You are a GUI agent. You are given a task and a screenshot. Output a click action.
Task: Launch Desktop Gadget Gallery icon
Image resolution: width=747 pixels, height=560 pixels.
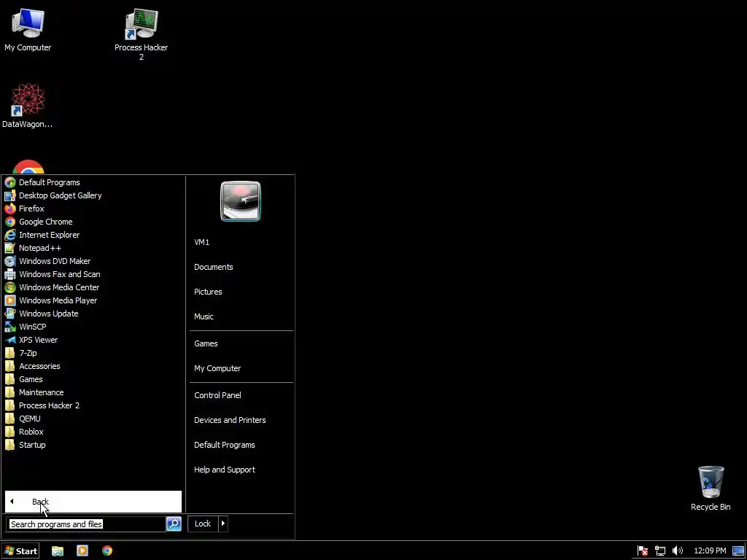[10, 195]
